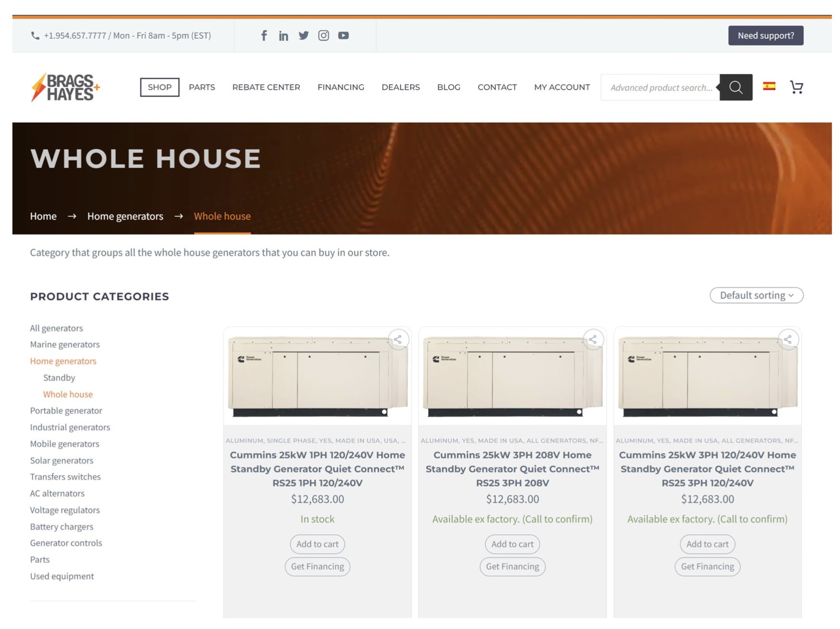Open the Facebook social icon
840x629 pixels.
click(x=264, y=35)
